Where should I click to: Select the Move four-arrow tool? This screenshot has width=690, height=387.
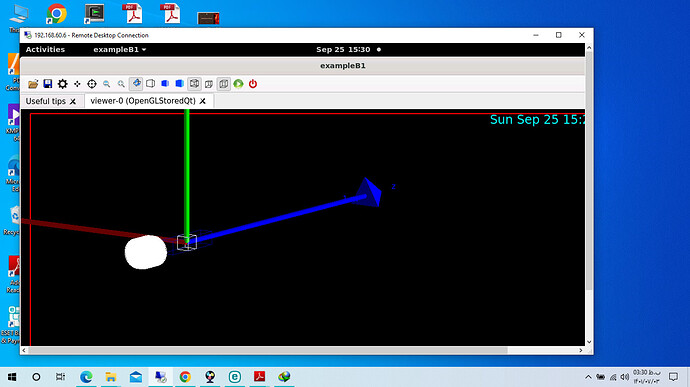pos(77,84)
